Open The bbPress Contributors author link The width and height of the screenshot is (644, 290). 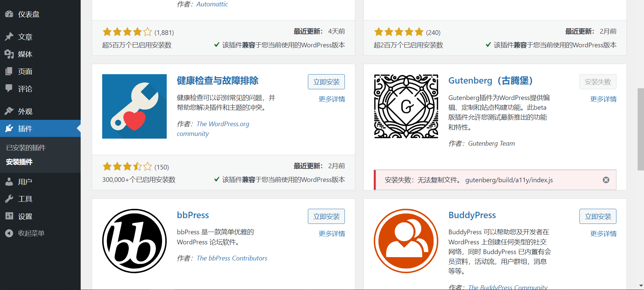[232, 258]
